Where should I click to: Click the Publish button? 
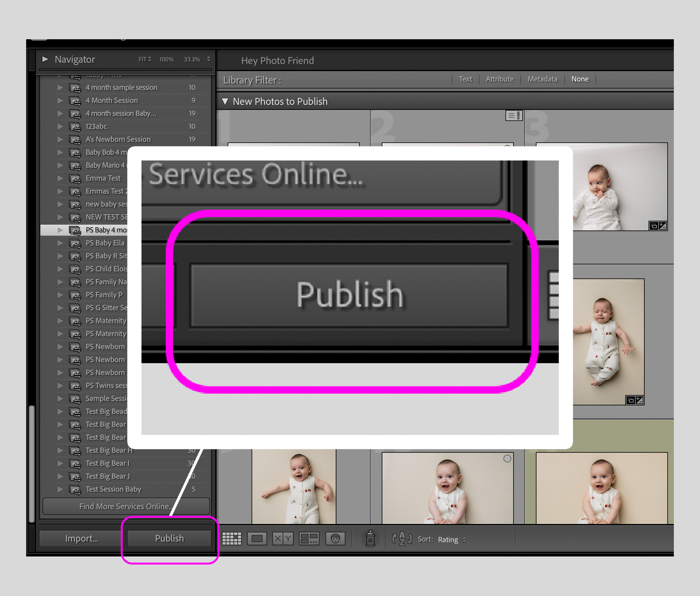pyautogui.click(x=169, y=538)
